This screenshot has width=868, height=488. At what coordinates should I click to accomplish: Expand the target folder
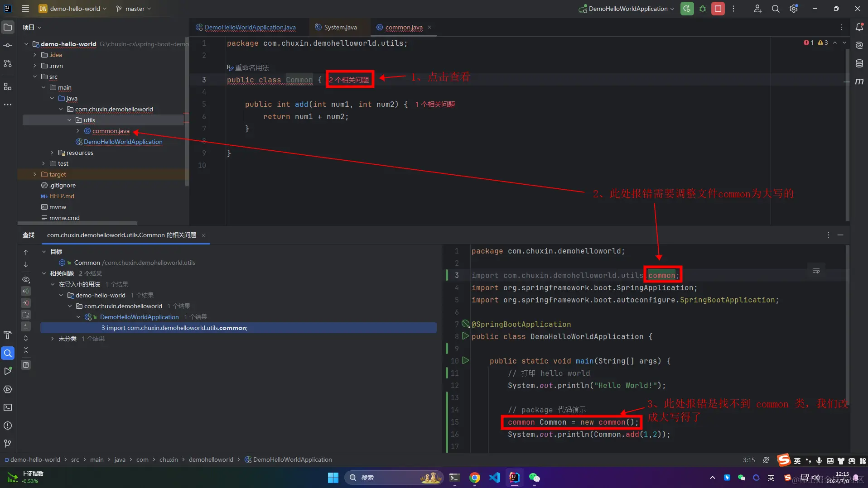pos(35,174)
